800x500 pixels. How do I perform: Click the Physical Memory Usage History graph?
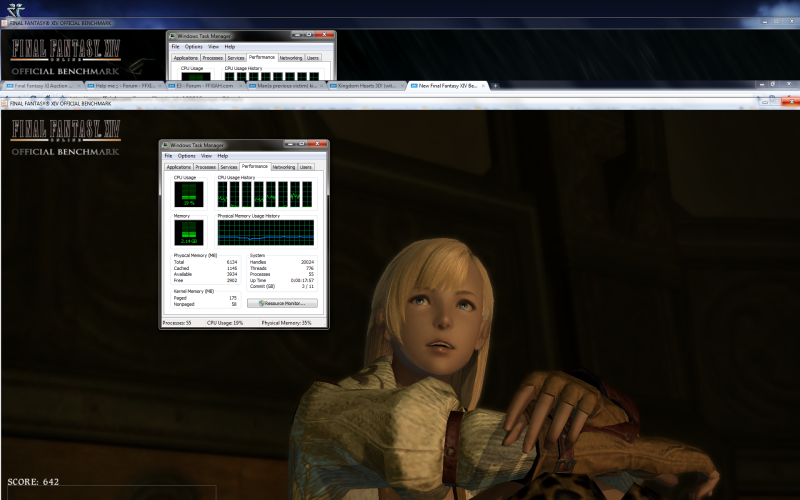click(x=266, y=233)
